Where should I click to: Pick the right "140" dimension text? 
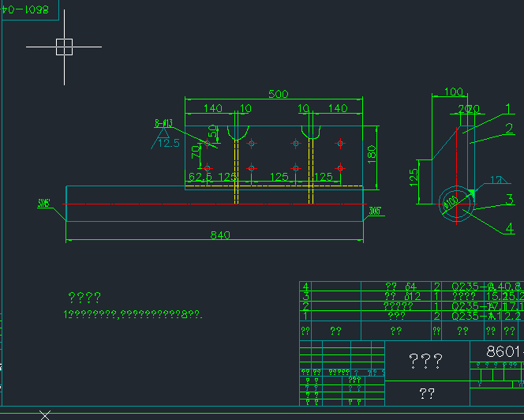[338, 108]
